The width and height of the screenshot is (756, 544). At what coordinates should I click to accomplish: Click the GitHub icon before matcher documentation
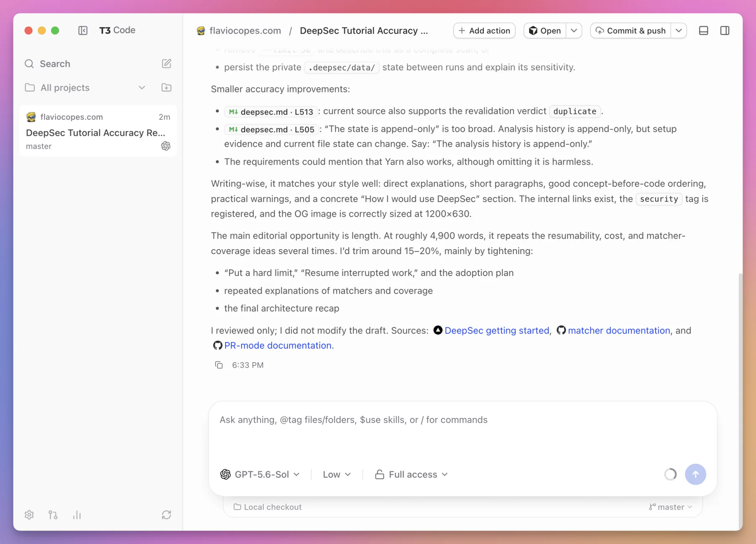point(561,330)
